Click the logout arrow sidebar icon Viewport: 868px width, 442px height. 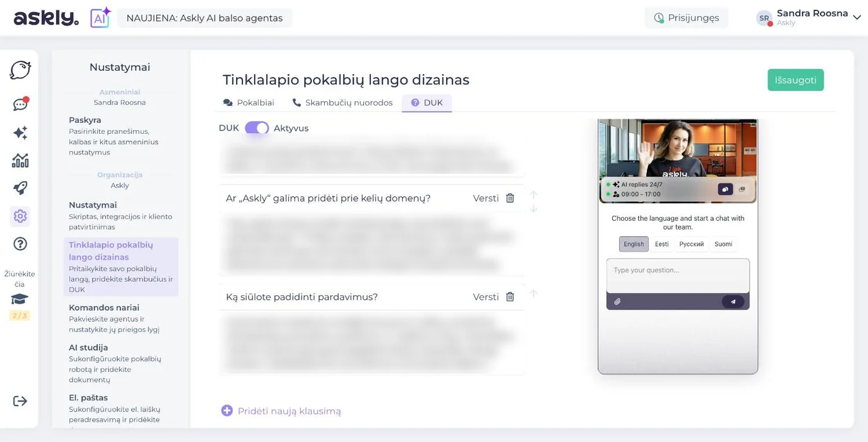tap(20, 401)
